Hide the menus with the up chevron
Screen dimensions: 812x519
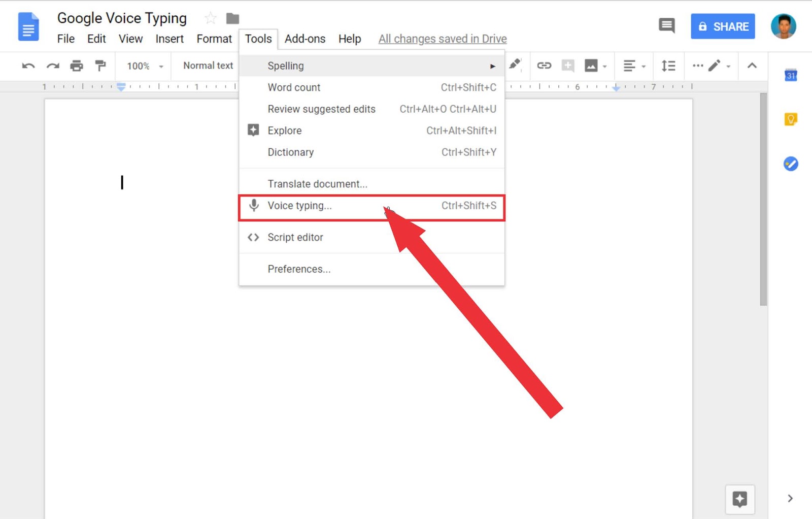tap(752, 66)
